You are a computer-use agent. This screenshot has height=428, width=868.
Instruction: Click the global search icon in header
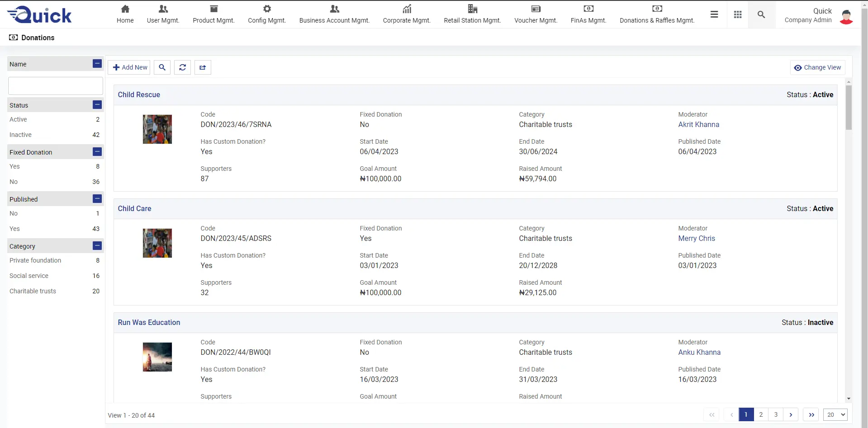[x=761, y=14]
